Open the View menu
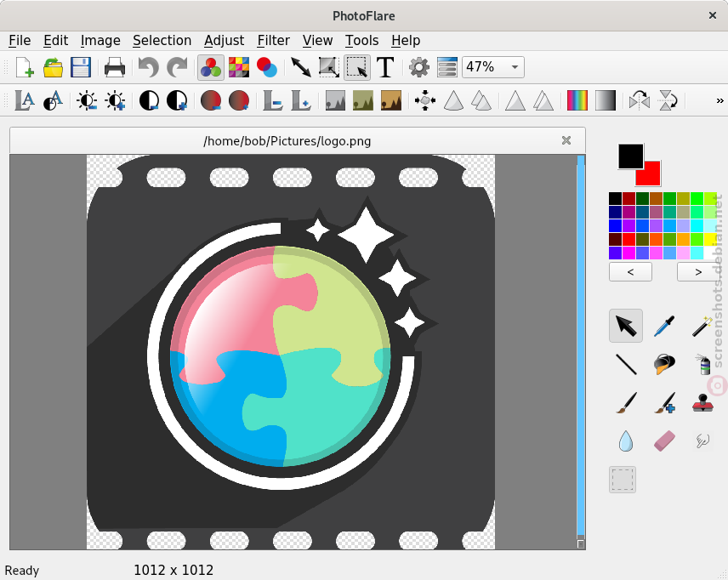The image size is (728, 580). click(317, 41)
